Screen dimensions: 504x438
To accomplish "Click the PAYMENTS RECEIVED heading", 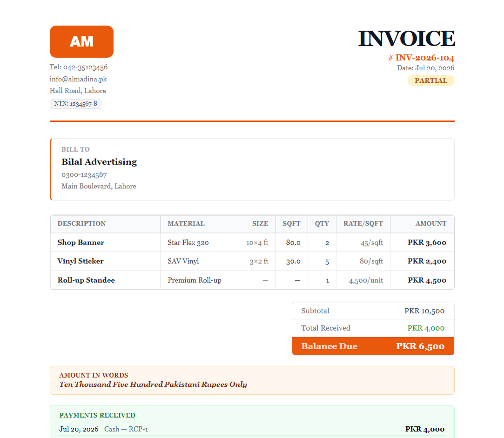I will [97, 415].
